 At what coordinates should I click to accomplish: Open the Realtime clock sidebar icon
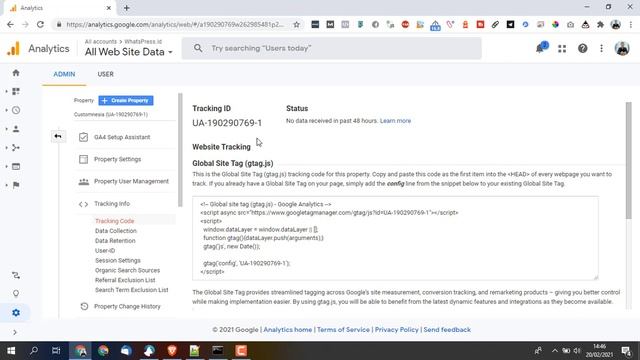[x=16, y=110]
